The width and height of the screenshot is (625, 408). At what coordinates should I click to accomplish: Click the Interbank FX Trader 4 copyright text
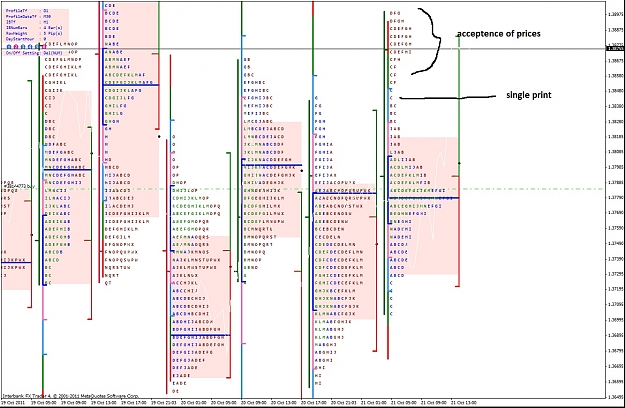[x=71, y=396]
